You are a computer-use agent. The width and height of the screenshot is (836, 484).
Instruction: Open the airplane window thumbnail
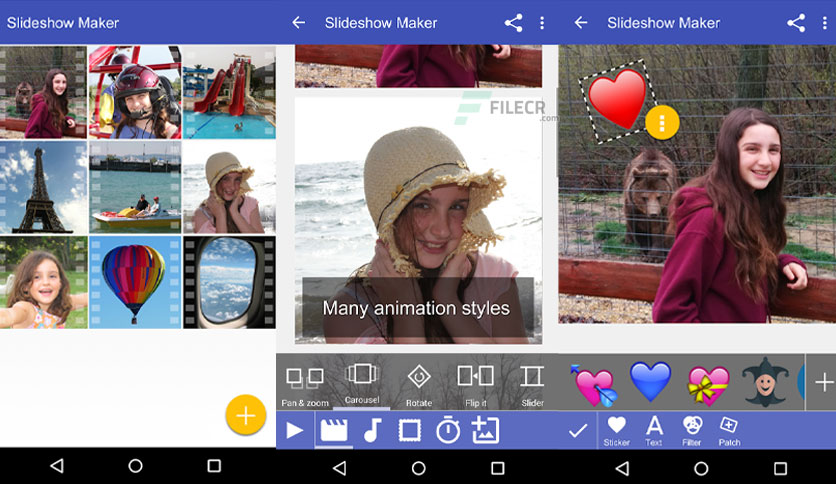coord(229,282)
